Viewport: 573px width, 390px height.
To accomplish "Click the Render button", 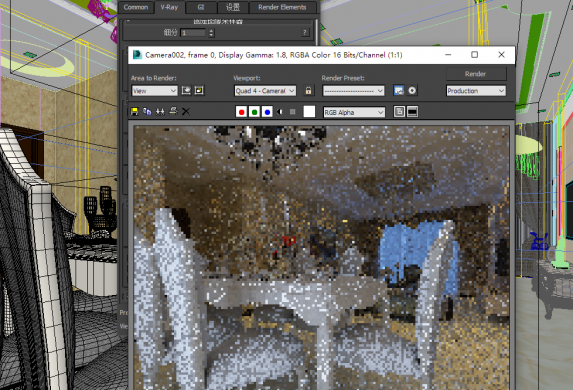I will click(x=475, y=74).
